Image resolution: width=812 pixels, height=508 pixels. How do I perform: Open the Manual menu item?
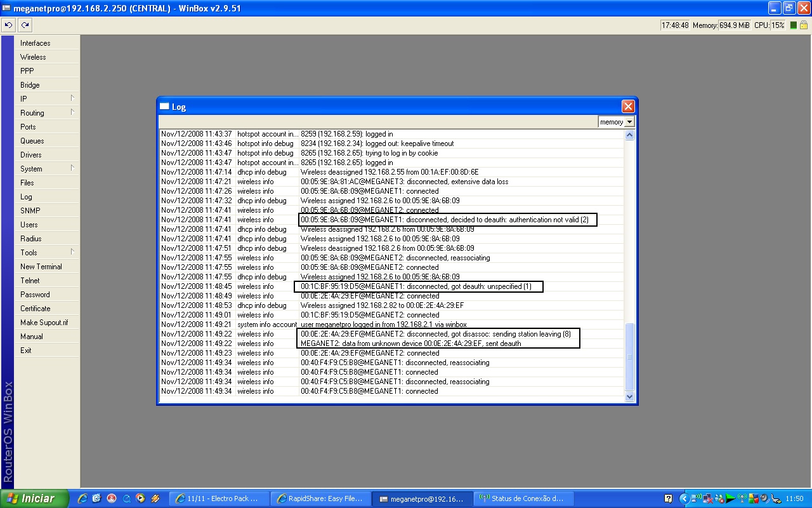48,336
